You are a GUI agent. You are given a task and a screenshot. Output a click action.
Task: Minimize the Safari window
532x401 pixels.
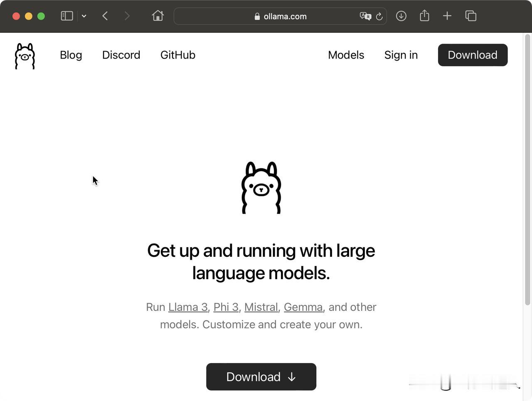coord(29,16)
